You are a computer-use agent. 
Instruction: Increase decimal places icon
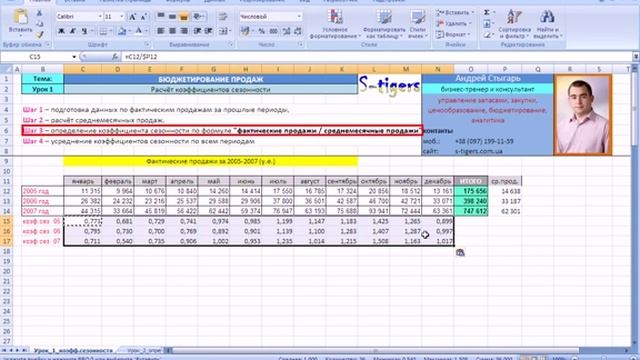click(286, 31)
